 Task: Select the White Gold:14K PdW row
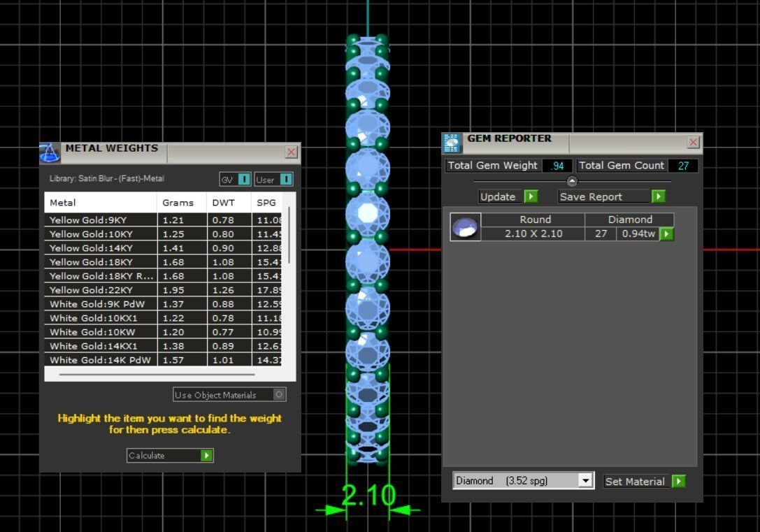click(x=164, y=360)
